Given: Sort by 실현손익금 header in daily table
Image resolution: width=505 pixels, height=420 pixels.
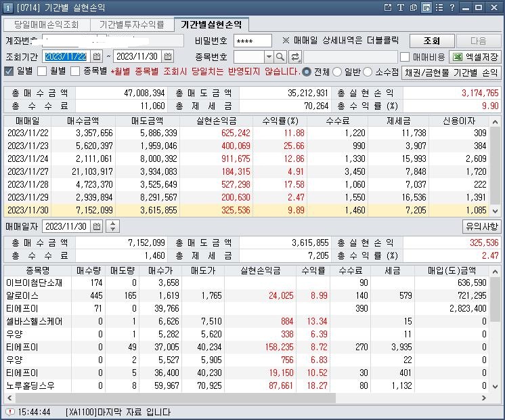Looking at the screenshot, I should tap(217, 121).
